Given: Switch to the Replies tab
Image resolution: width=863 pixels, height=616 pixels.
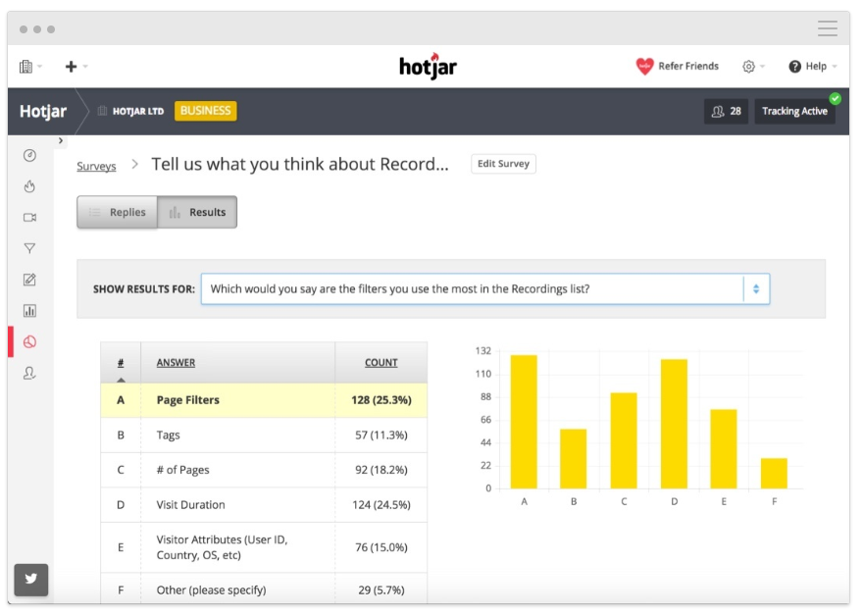Looking at the screenshot, I should point(118,212).
